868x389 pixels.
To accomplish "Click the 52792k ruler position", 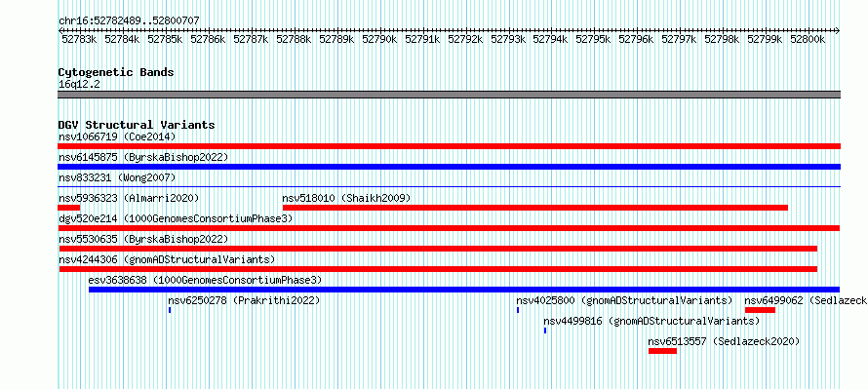I will click(465, 39).
